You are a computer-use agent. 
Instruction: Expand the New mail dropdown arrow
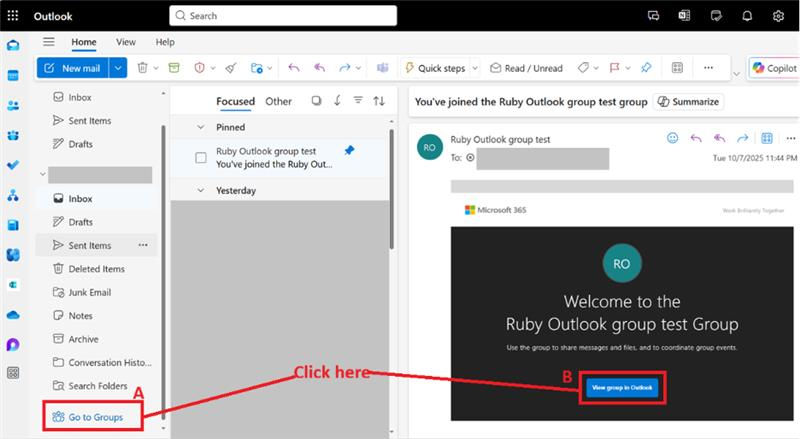118,68
